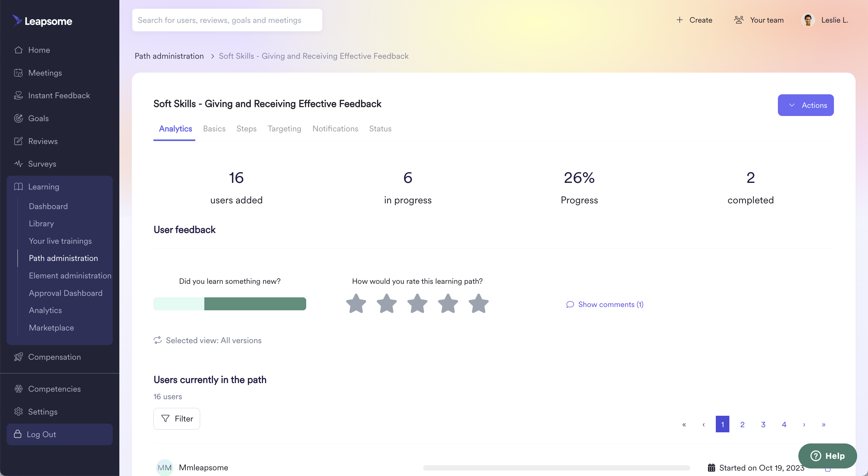The width and height of the screenshot is (868, 476).
Task: Click Leslie L. profile avatar
Action: [x=808, y=20]
